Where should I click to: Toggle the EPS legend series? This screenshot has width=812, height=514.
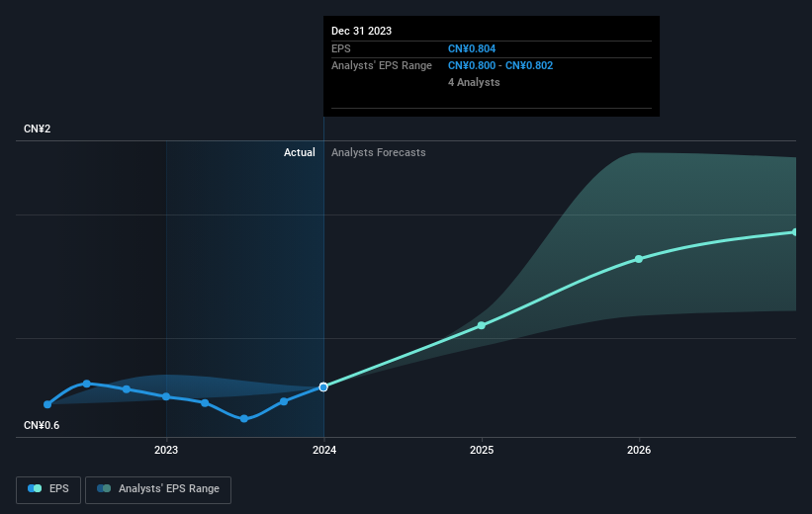tap(48, 489)
